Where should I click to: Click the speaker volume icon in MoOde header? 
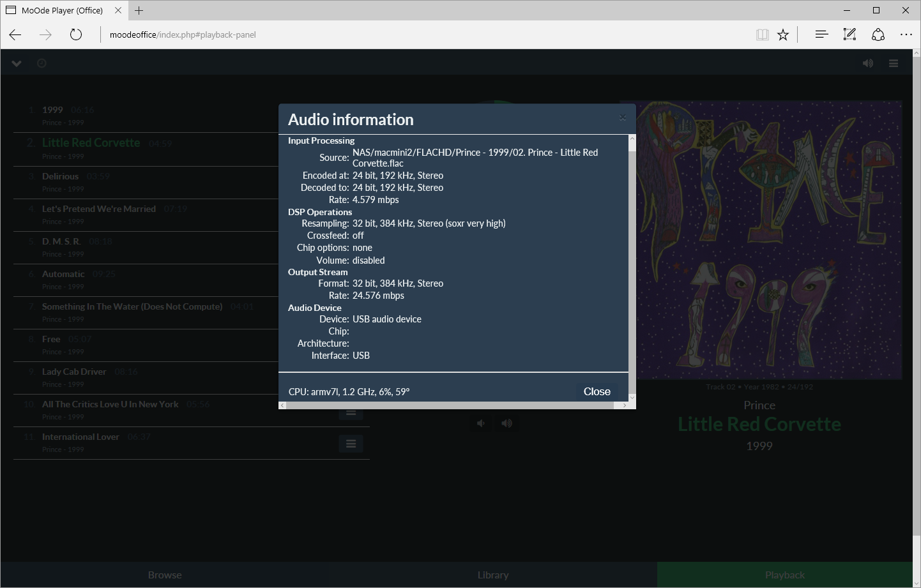point(867,63)
